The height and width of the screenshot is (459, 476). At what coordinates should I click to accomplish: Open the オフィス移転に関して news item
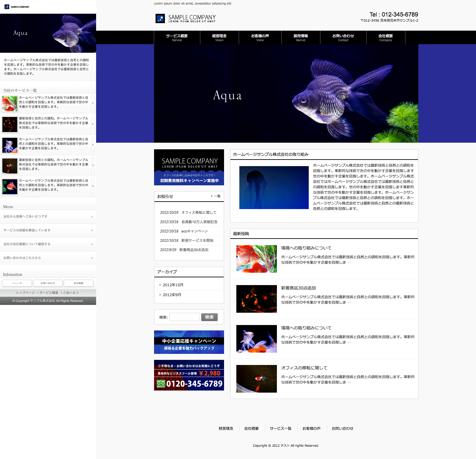click(199, 213)
